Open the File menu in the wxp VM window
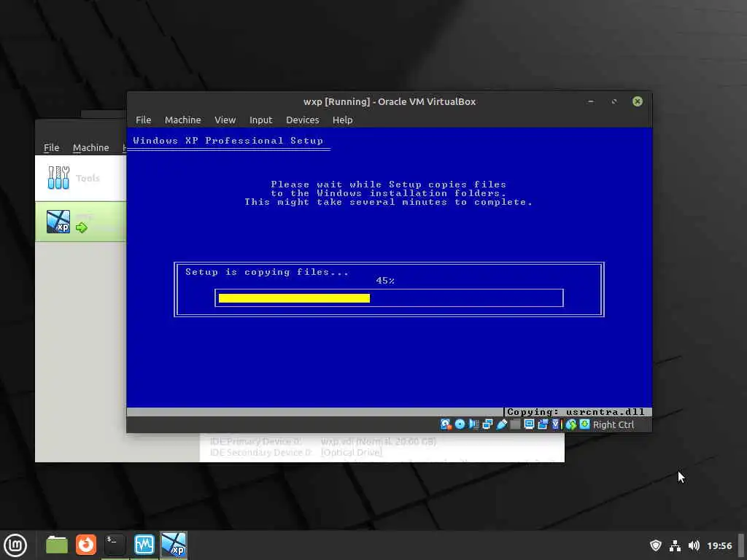The width and height of the screenshot is (747, 560). tap(143, 120)
